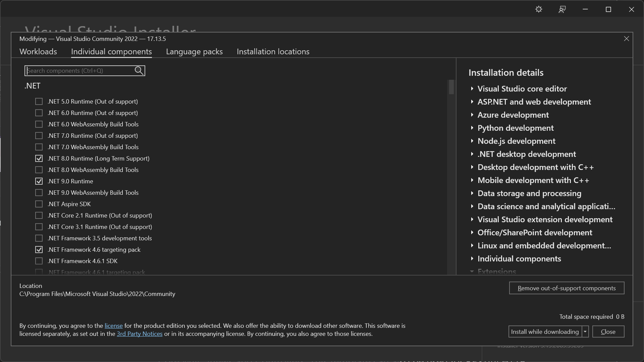Expand Node.js development details
The height and width of the screenshot is (362, 644).
point(472,141)
